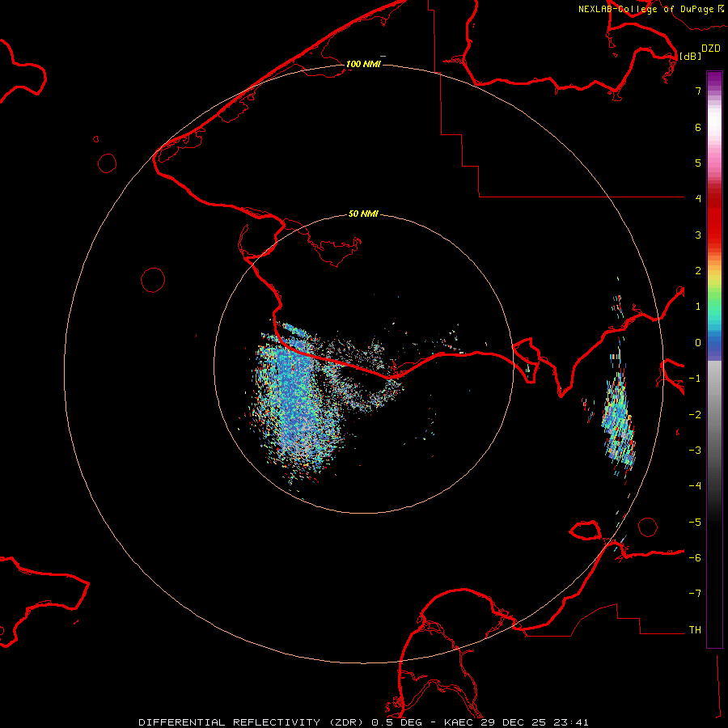This screenshot has width=728, height=728.
Task: Click the DIFFERENTIAL REFLECTIVITY (ZDR) caption text
Action: [252, 722]
